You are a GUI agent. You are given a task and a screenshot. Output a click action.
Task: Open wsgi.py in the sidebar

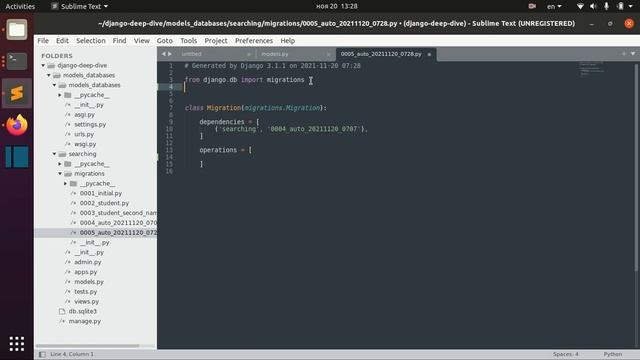pyautogui.click(x=85, y=144)
